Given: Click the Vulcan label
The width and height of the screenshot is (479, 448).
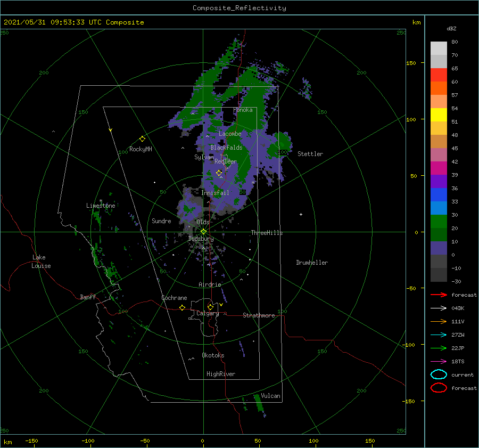Looking at the screenshot, I should [271, 396].
